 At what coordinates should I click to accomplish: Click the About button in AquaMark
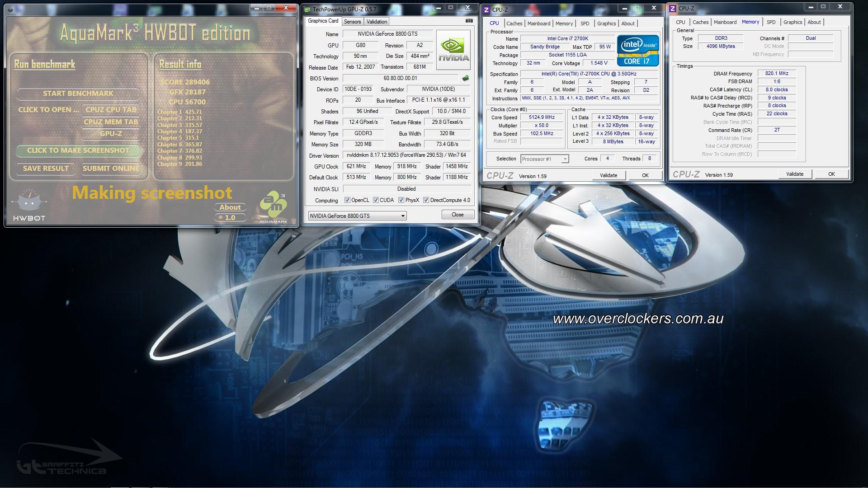(x=230, y=207)
